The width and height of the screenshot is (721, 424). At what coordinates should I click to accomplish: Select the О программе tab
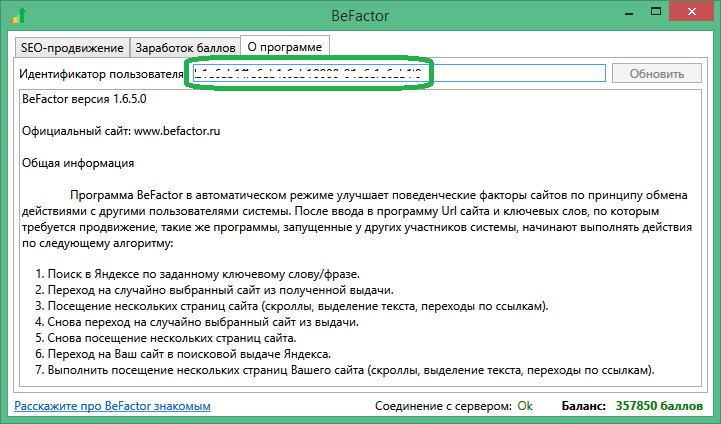[x=285, y=47]
